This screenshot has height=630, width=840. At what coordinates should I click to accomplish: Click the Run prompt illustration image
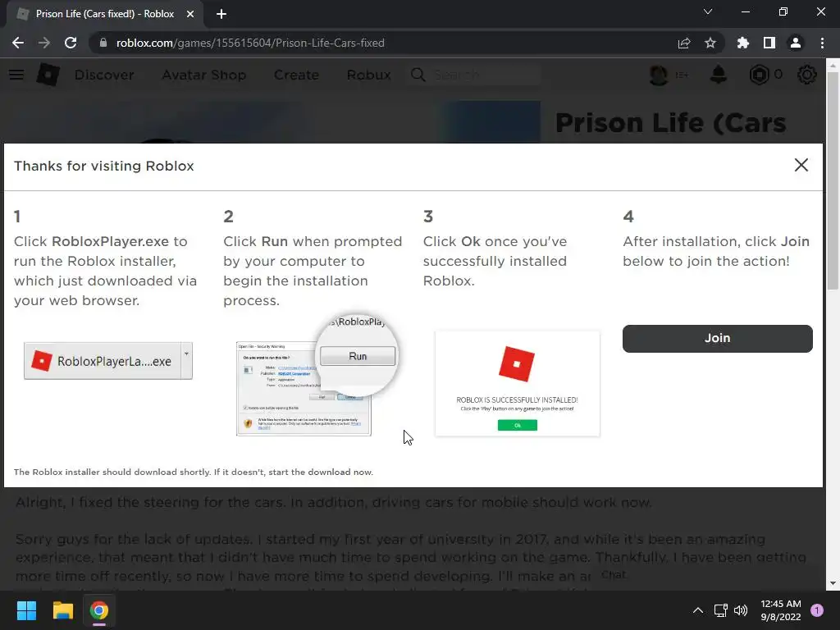coord(316,376)
